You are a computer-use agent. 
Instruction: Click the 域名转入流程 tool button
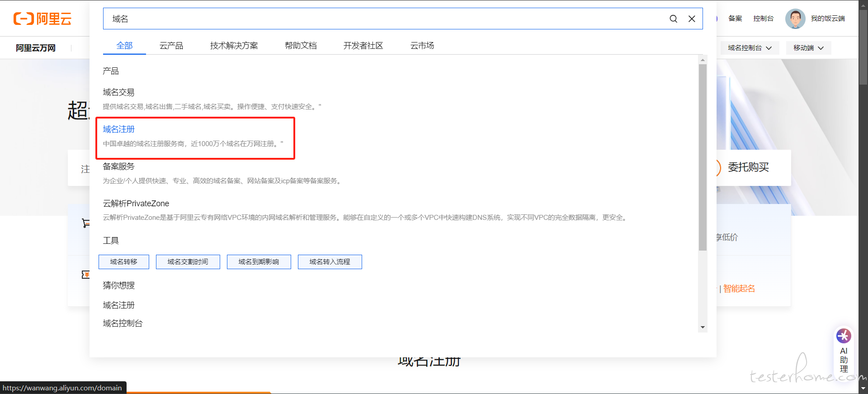(x=330, y=262)
